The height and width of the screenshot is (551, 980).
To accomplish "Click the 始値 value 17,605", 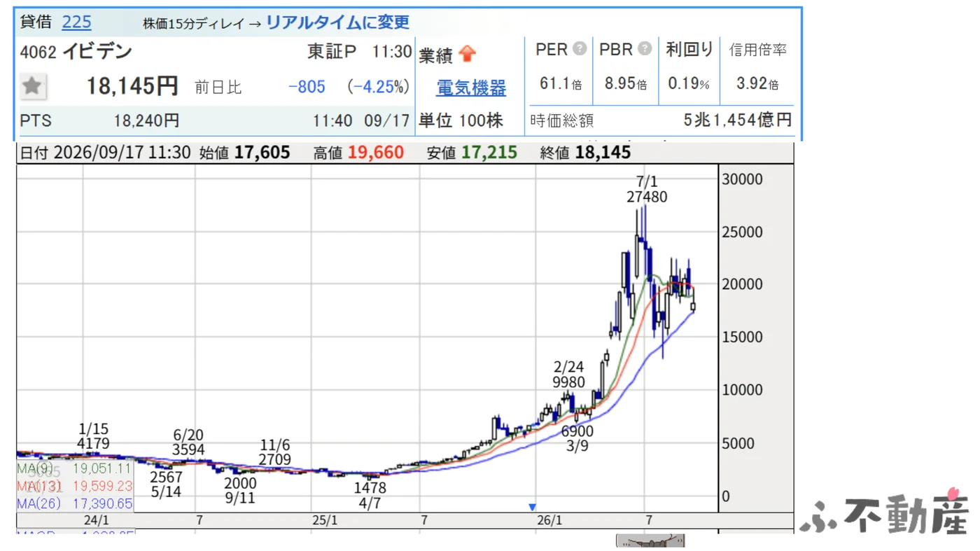I will (262, 153).
